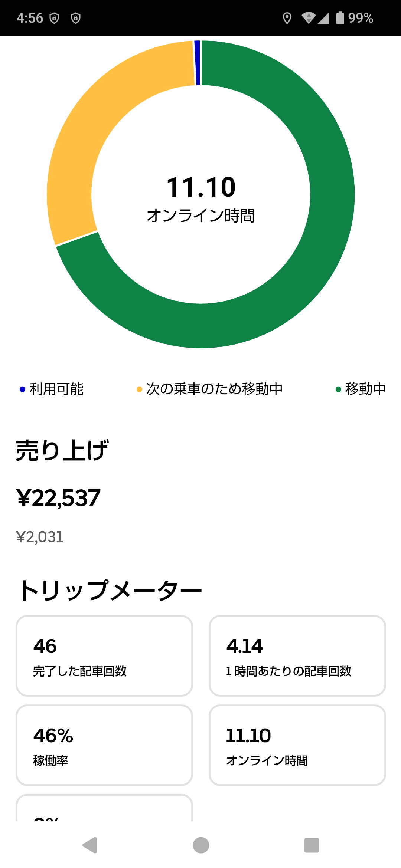The width and height of the screenshot is (401, 868).
Task: Tap the Android back navigation button
Action: (x=90, y=845)
